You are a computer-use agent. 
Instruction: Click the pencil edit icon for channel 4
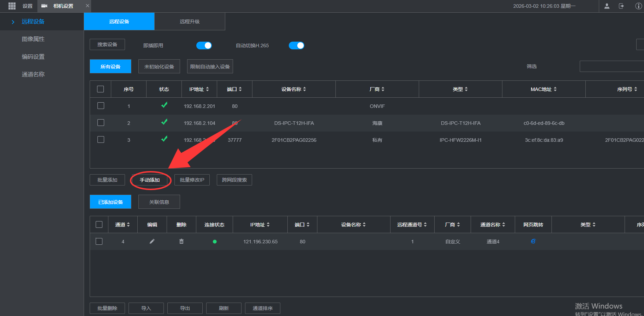click(x=152, y=242)
